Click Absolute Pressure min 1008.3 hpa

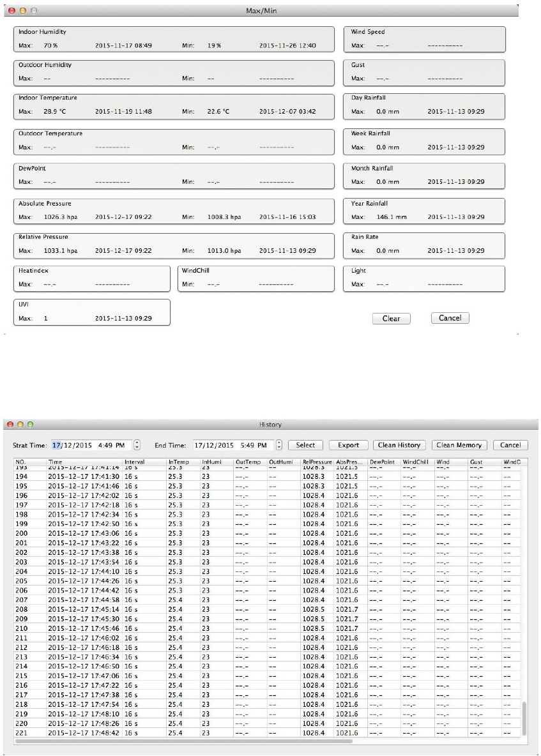click(224, 217)
